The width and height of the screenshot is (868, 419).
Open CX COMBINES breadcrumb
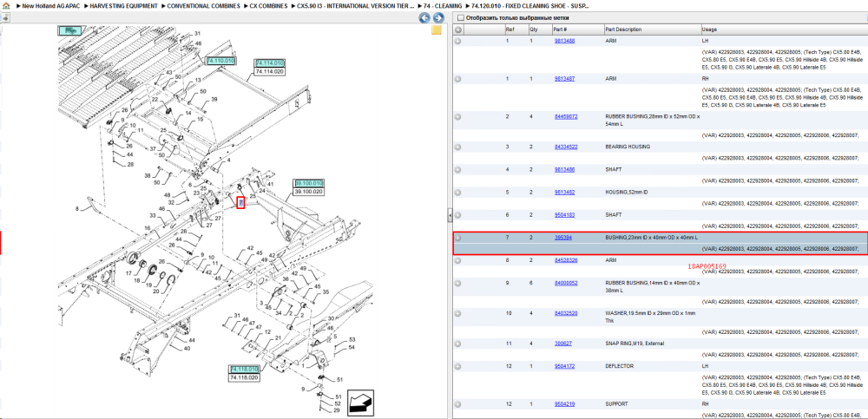pos(268,5)
